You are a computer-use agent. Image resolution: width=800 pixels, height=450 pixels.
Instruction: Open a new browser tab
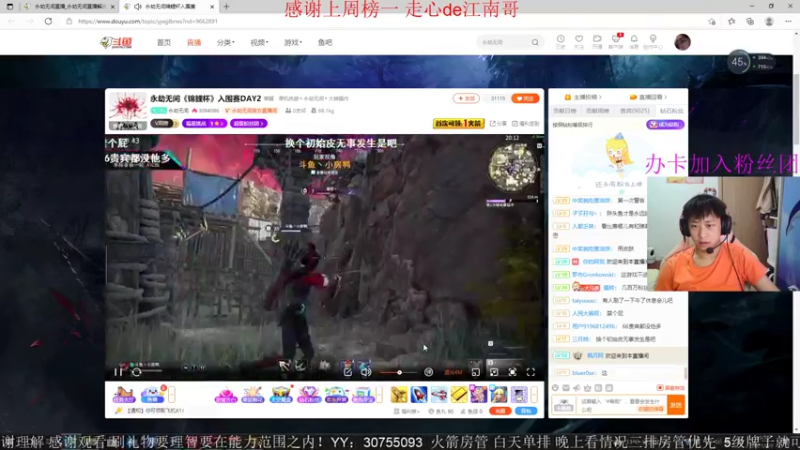click(x=226, y=7)
